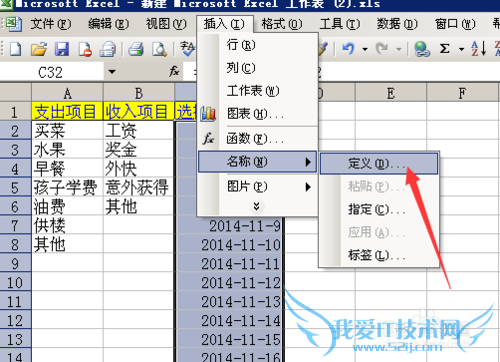Open the 工具(T) menu
Viewport: 500px width, 362px height.
(x=340, y=24)
